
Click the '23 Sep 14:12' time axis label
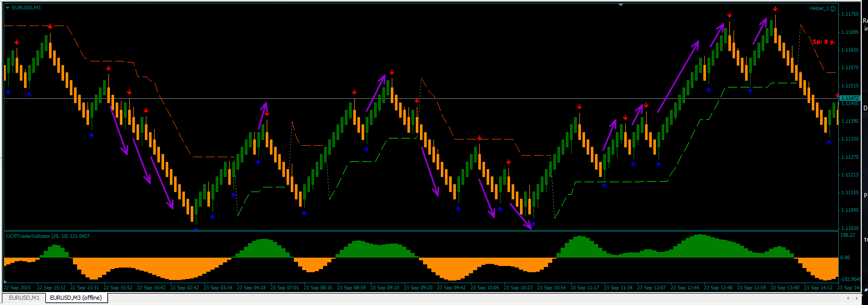819,288
